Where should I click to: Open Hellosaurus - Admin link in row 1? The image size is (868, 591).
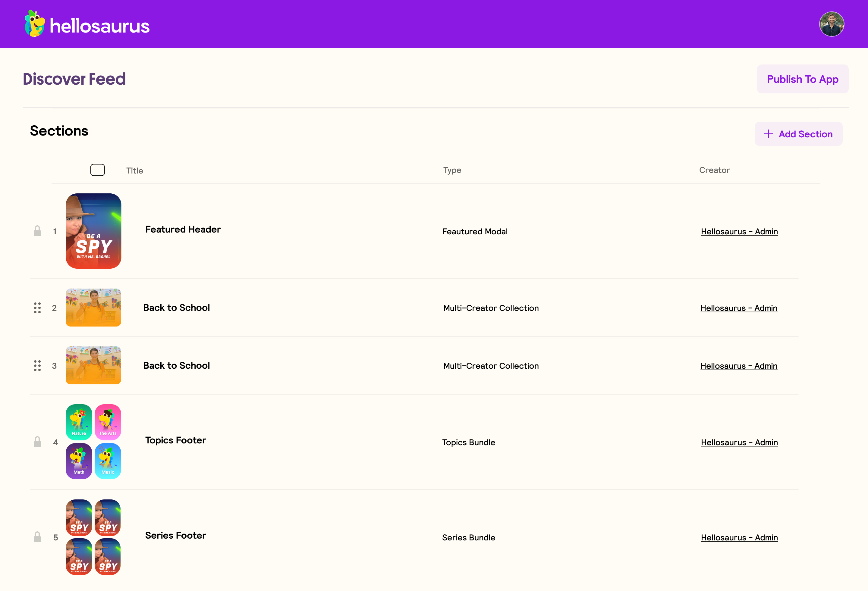coord(739,231)
